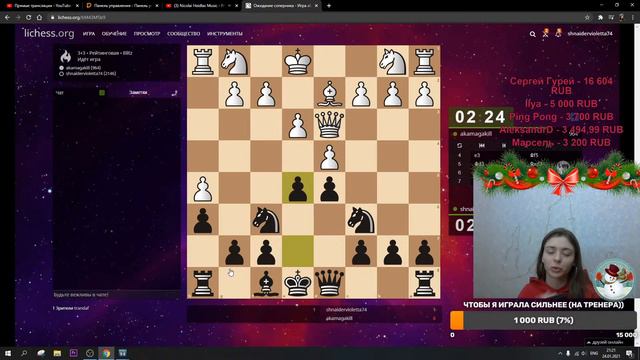Open the ОБУЧЕНИЕ menu
Viewport: 640px width, 360px height.
(114, 34)
